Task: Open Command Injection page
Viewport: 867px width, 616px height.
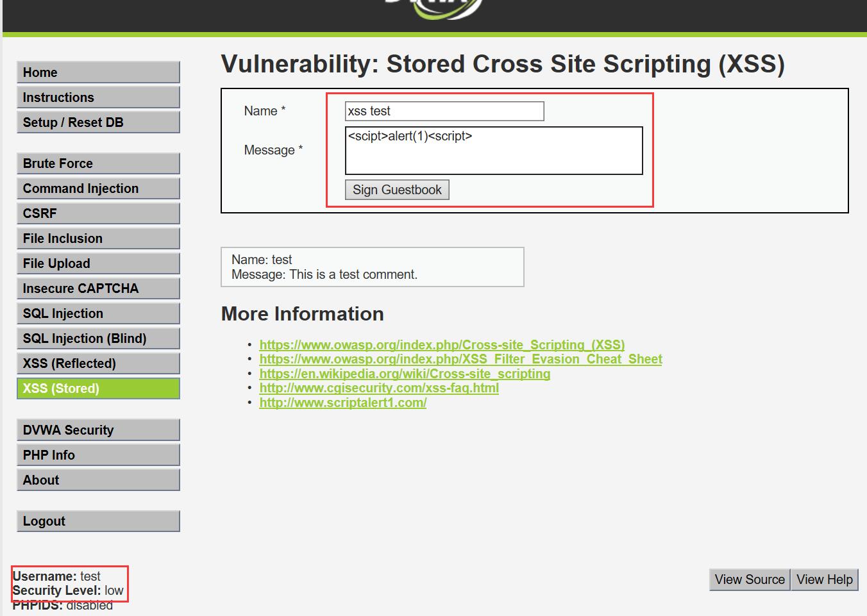Action: pyautogui.click(x=98, y=188)
